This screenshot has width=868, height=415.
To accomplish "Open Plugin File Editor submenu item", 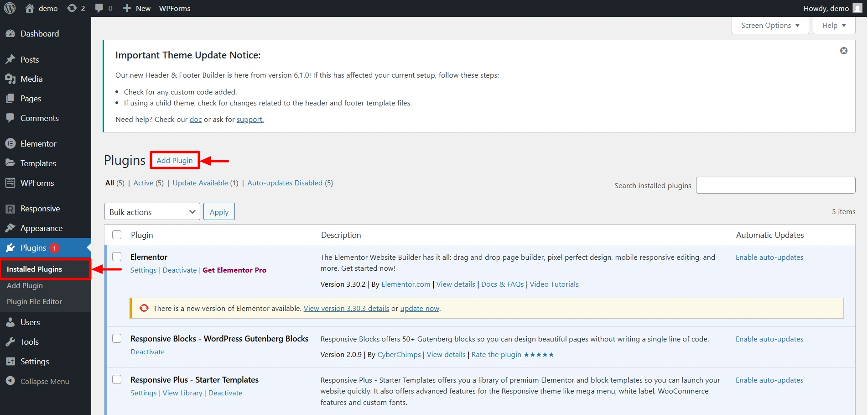I will pos(34,301).
